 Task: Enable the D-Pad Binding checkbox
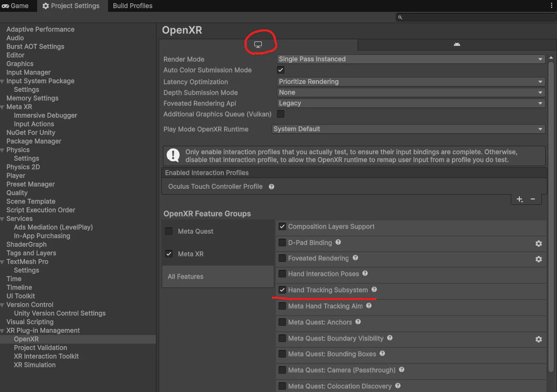(282, 243)
